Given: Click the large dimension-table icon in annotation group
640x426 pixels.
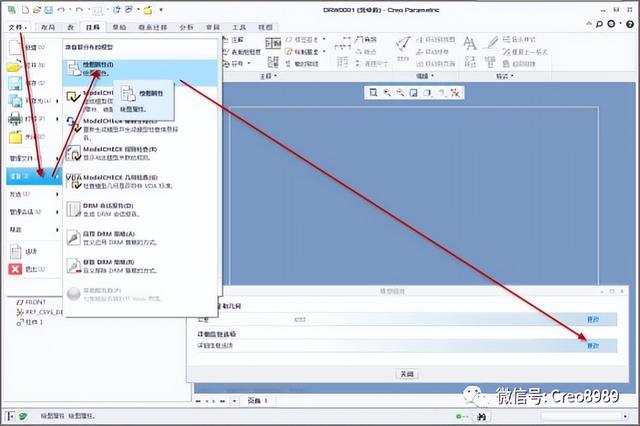Looking at the screenshot, I should (273, 43).
